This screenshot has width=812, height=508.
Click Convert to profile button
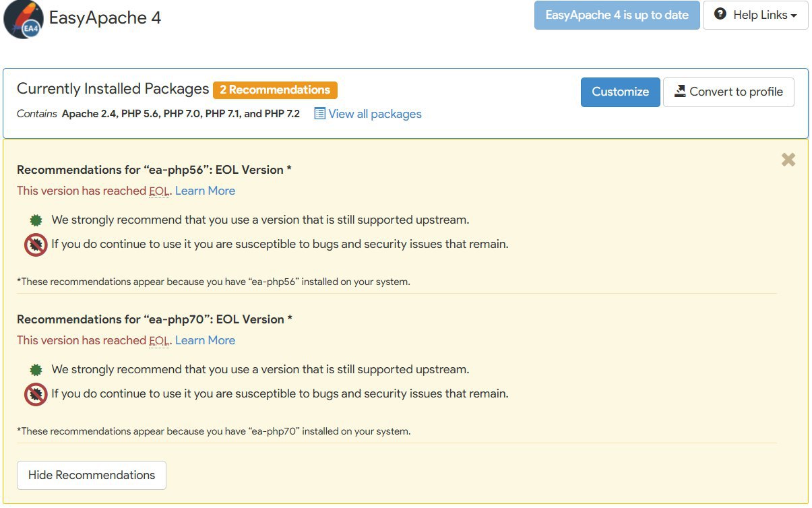(x=728, y=92)
